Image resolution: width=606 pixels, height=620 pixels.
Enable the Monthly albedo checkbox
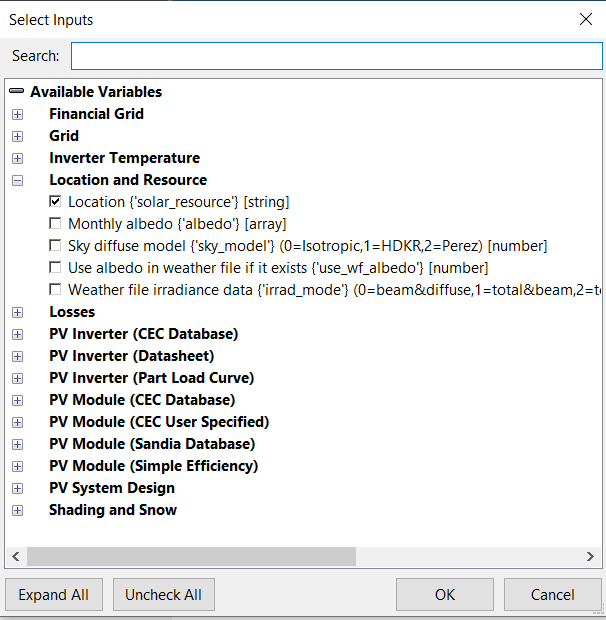pyautogui.click(x=56, y=224)
